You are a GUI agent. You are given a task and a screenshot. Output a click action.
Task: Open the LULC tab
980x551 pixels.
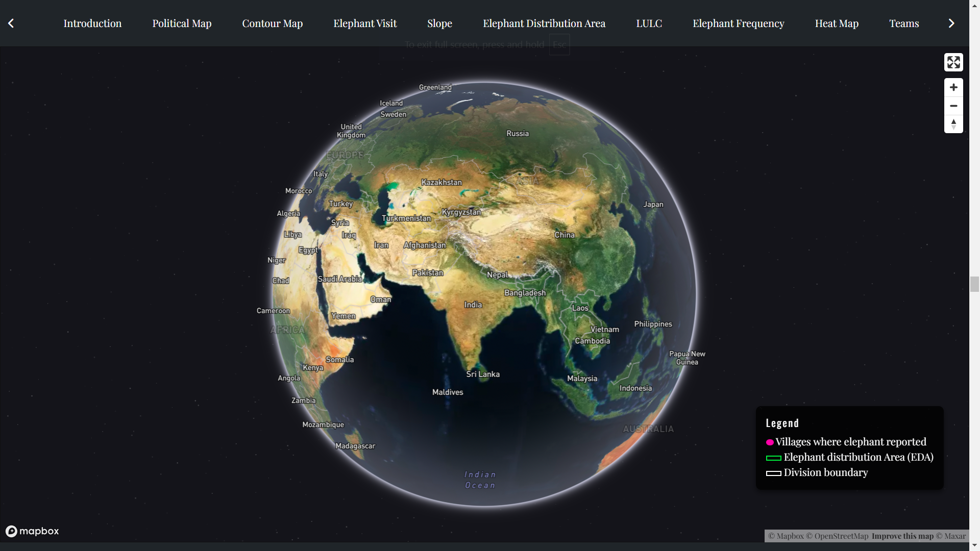tap(649, 23)
